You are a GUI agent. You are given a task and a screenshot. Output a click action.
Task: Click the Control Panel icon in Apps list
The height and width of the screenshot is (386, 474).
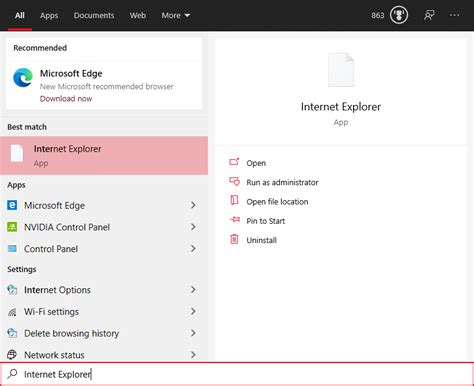12,249
